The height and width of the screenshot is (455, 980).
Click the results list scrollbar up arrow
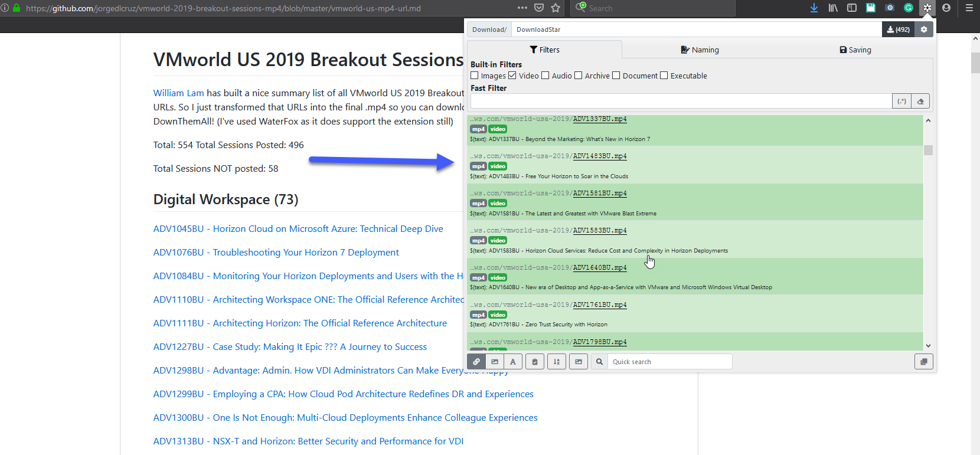coord(929,120)
